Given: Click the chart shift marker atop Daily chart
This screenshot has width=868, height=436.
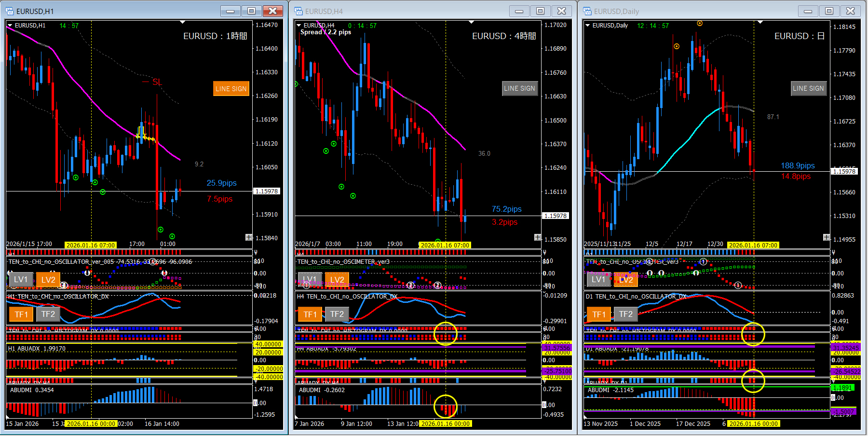Looking at the screenshot, I should [760, 22].
